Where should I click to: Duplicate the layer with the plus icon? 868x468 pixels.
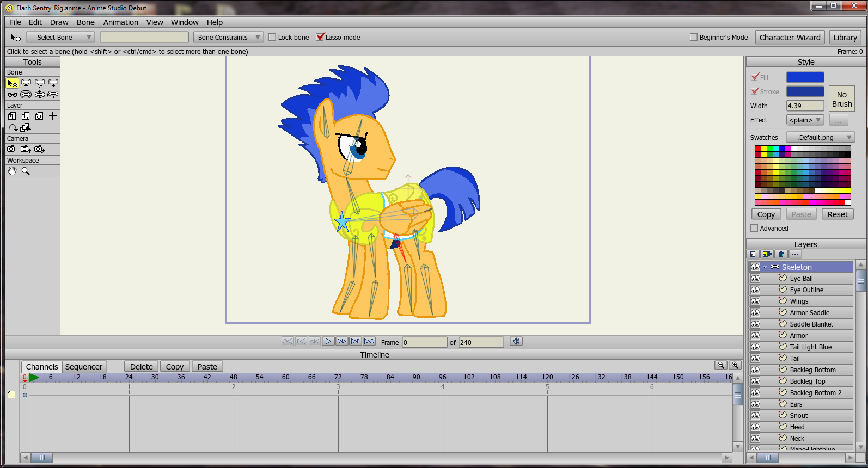tap(767, 254)
